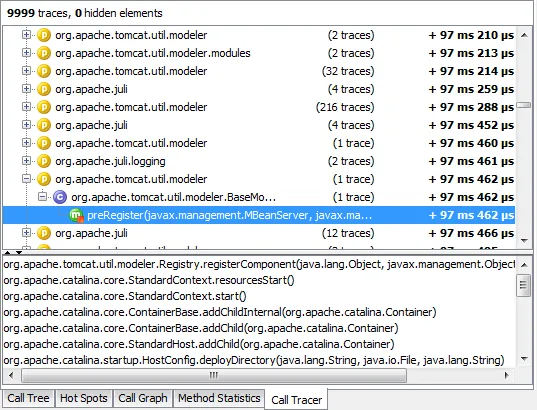Screen dimensions: 537x410
Task: Click the "+ 97 ms 288 µs" time value
Action: [x=471, y=107]
